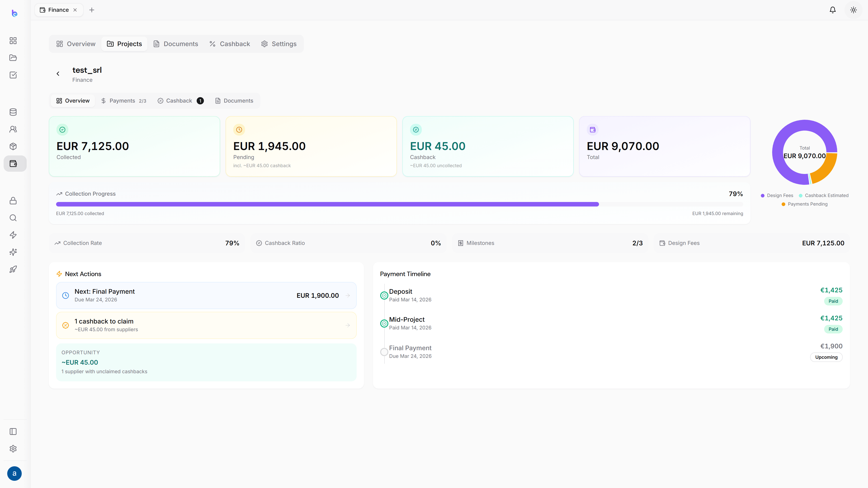Close the Finance tab
The height and width of the screenshot is (488, 868).
pos(75,10)
